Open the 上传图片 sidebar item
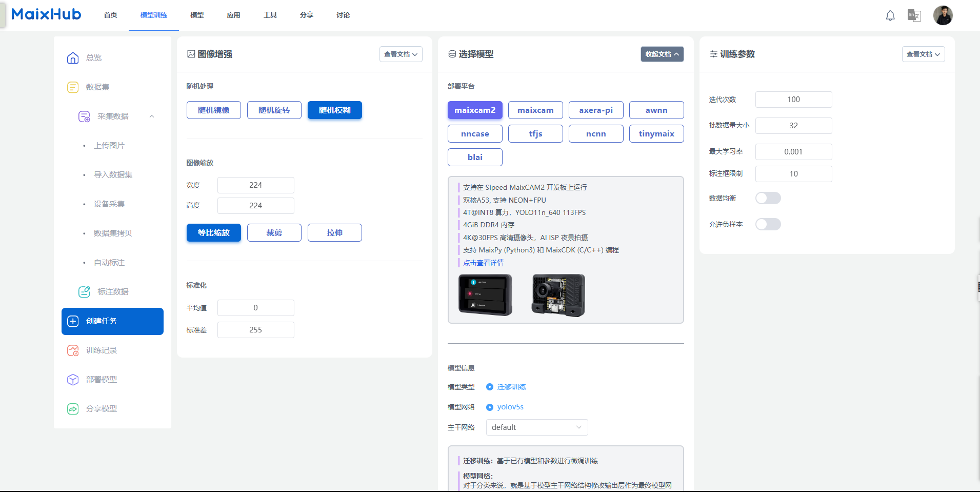 (109, 146)
